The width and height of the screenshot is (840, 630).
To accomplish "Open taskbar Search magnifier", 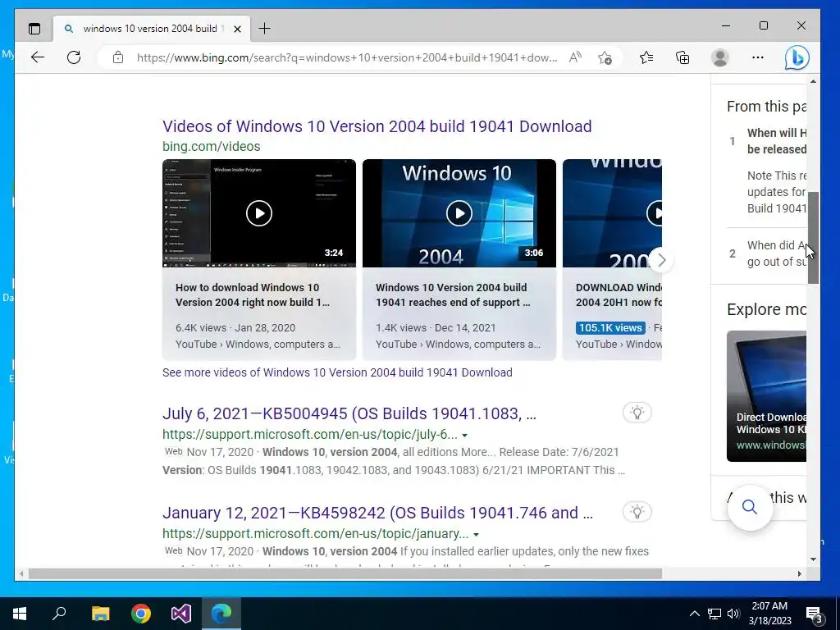I will [59, 614].
